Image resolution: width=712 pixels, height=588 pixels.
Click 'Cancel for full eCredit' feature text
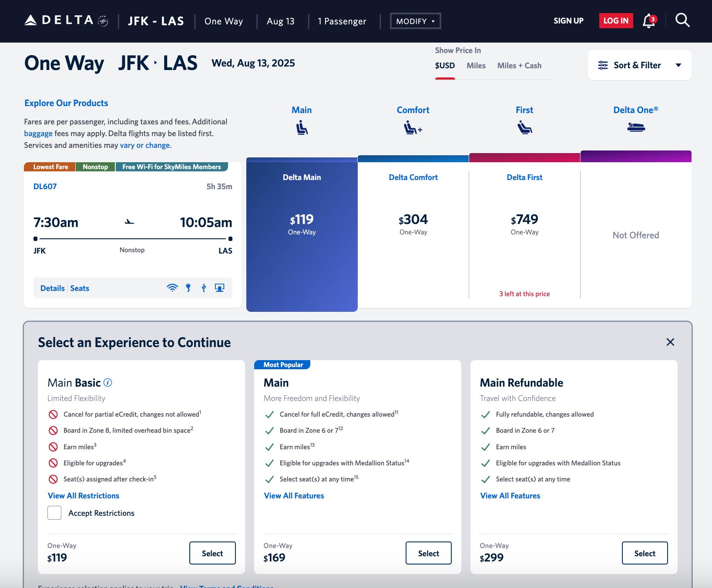tap(339, 414)
